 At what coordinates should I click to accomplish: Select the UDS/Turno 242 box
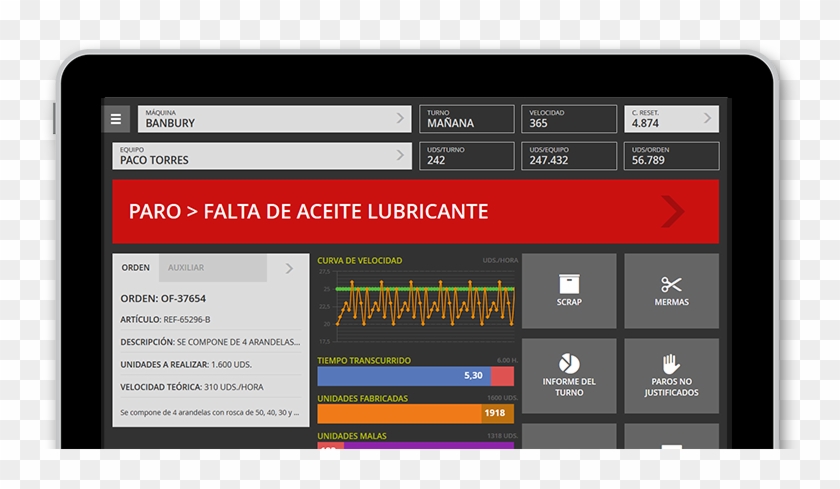(x=466, y=156)
